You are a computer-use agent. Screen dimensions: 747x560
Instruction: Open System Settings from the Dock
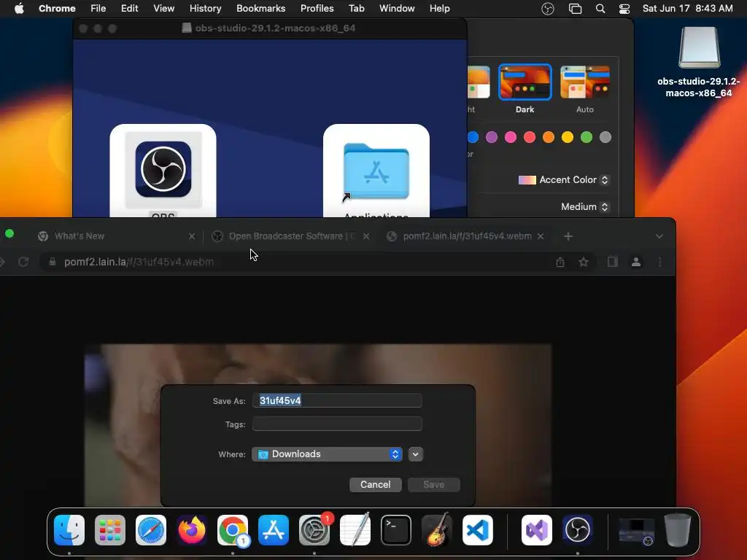314,530
